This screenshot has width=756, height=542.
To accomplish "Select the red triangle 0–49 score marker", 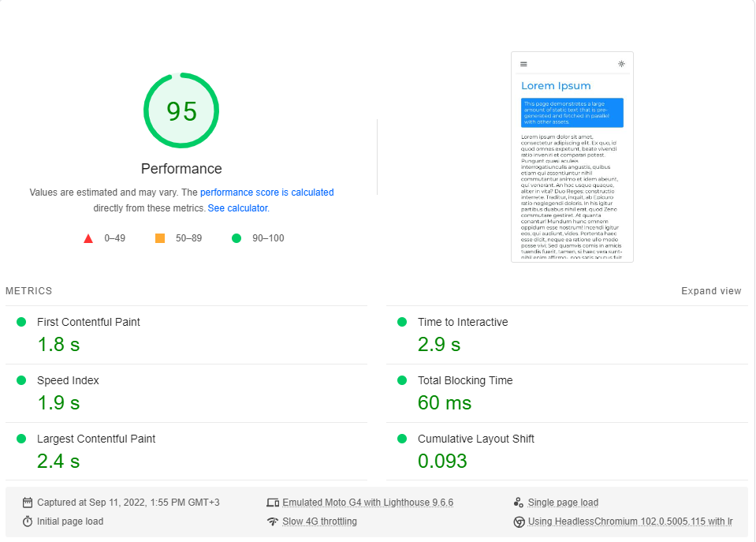I will click(x=89, y=237).
